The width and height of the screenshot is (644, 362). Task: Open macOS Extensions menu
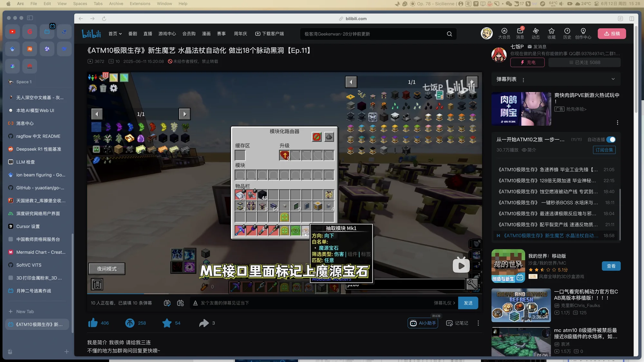coord(140,4)
